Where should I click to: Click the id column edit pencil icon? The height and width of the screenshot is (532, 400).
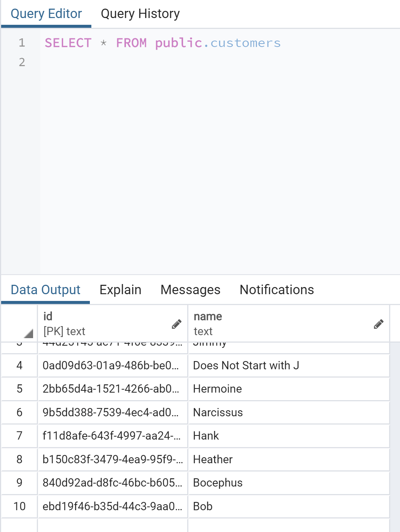(176, 324)
